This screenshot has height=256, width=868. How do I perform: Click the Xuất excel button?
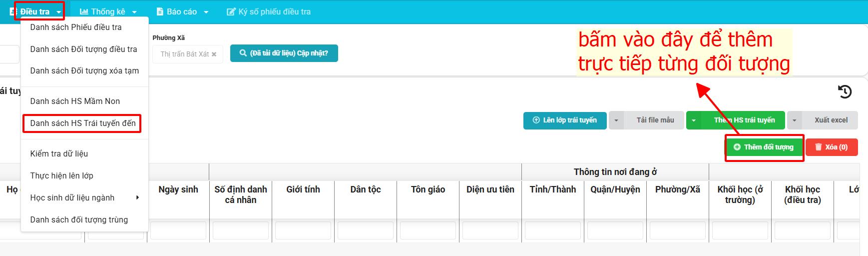tap(831, 120)
